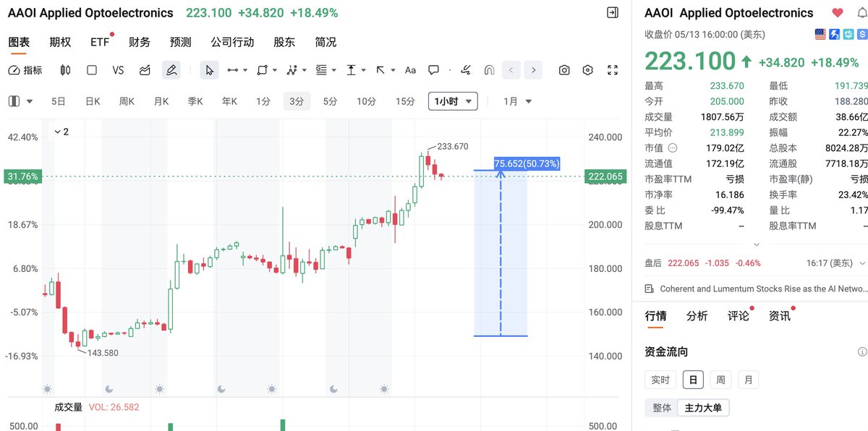Click the eraser/hide drawings icon
868x431 pixels.
coord(467,70)
